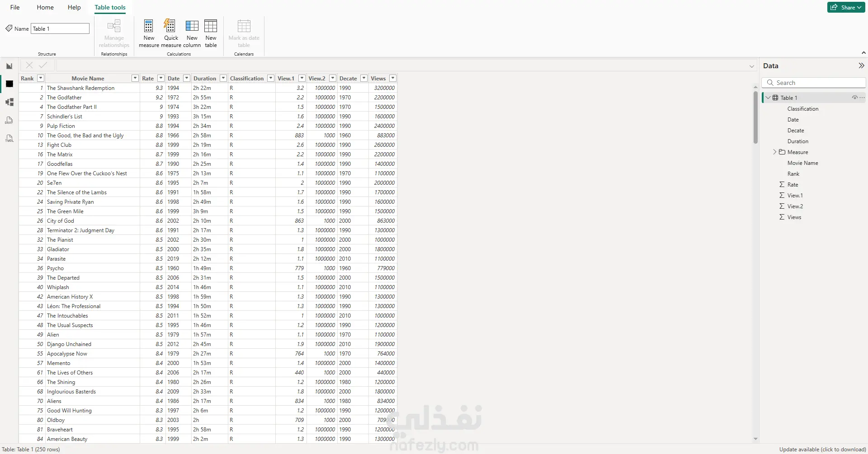Click the search magnifier icon in Data pane
Screen dimensions: 868x454
point(770,83)
